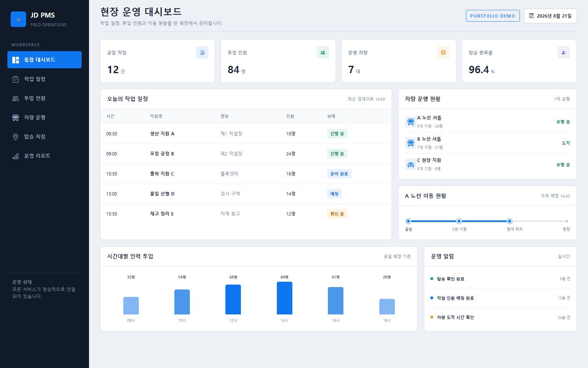The height and width of the screenshot is (368, 588).
Task: Click the 현재 위치 marker on route progress
Action: coord(510,221)
